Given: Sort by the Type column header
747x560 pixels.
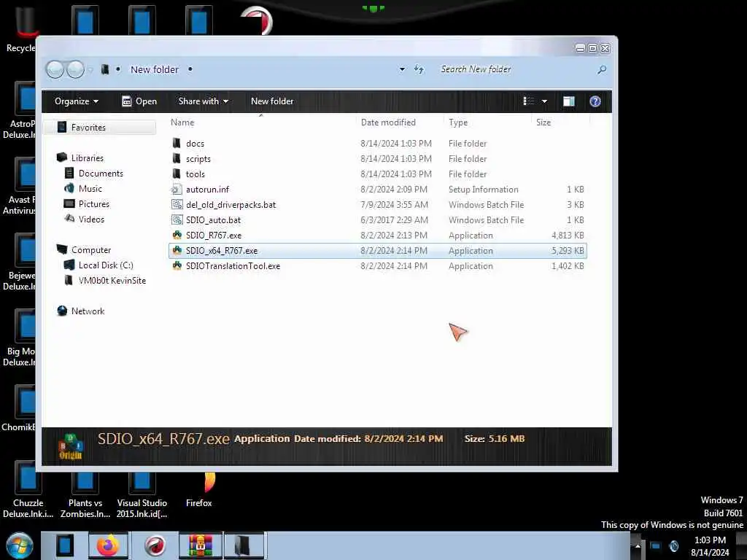Looking at the screenshot, I should 458,122.
